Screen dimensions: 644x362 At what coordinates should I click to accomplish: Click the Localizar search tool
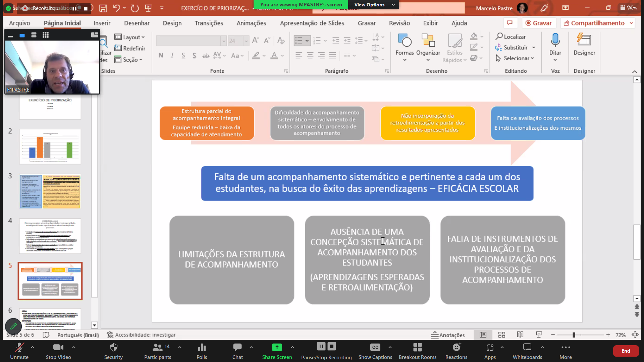[511, 37]
